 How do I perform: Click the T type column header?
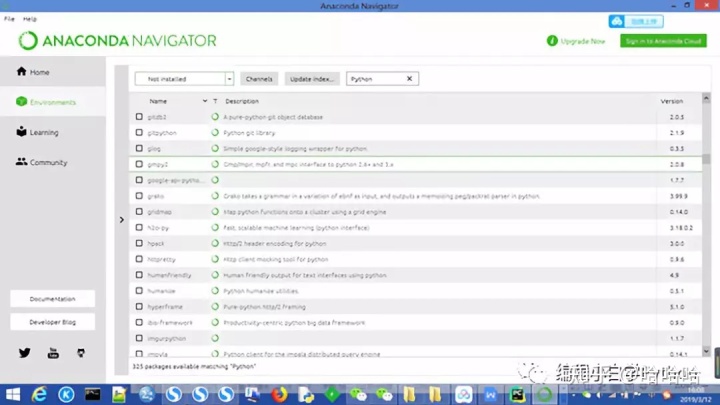(215, 101)
